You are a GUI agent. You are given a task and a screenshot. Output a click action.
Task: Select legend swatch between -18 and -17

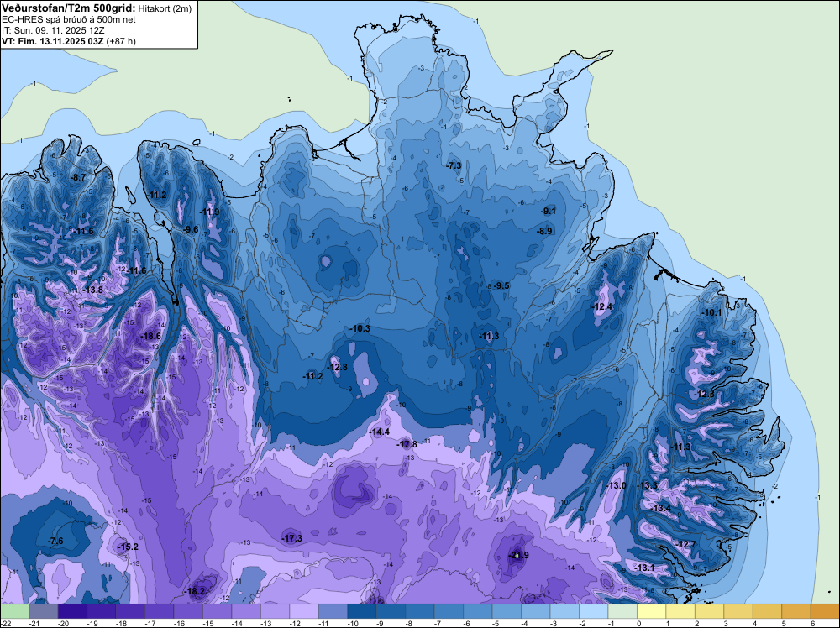point(130,611)
